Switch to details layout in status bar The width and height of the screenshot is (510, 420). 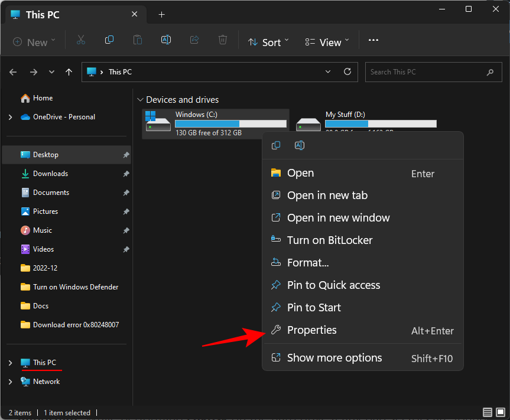pos(487,412)
